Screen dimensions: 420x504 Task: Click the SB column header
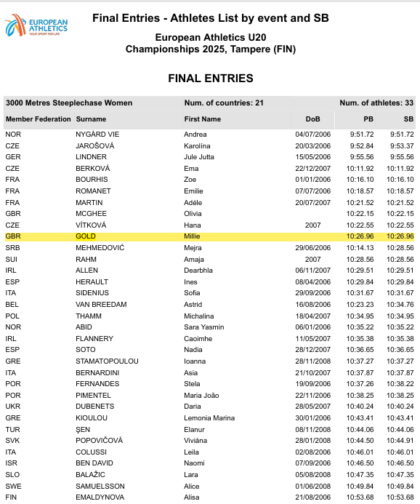[408, 119]
